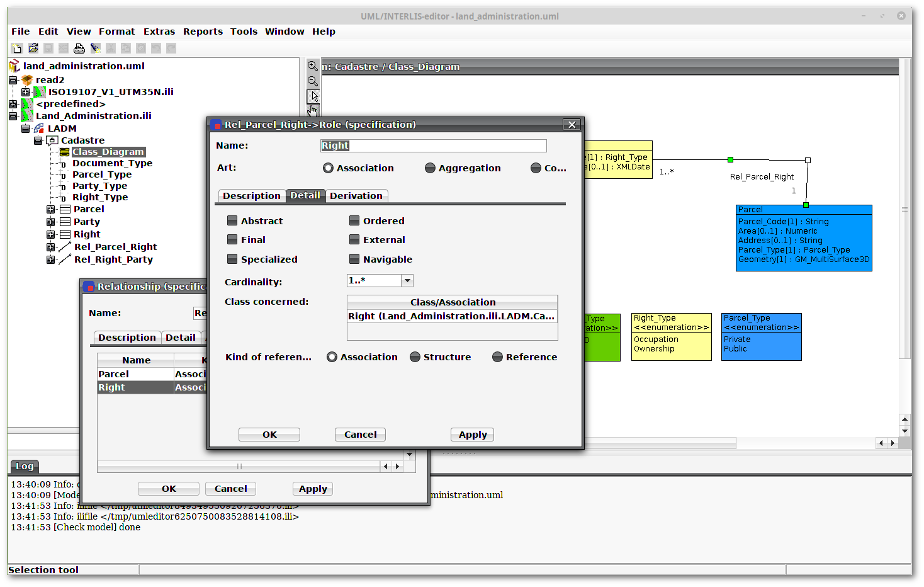The width and height of the screenshot is (924, 587).
Task: Click the UML icon of land_administration.uml
Action: [x=14, y=66]
